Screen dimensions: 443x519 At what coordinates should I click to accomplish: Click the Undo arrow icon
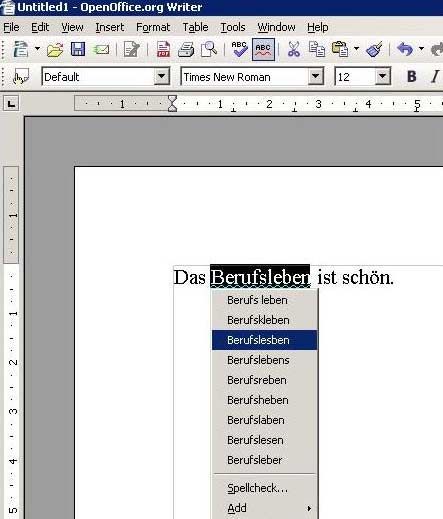pyautogui.click(x=405, y=49)
